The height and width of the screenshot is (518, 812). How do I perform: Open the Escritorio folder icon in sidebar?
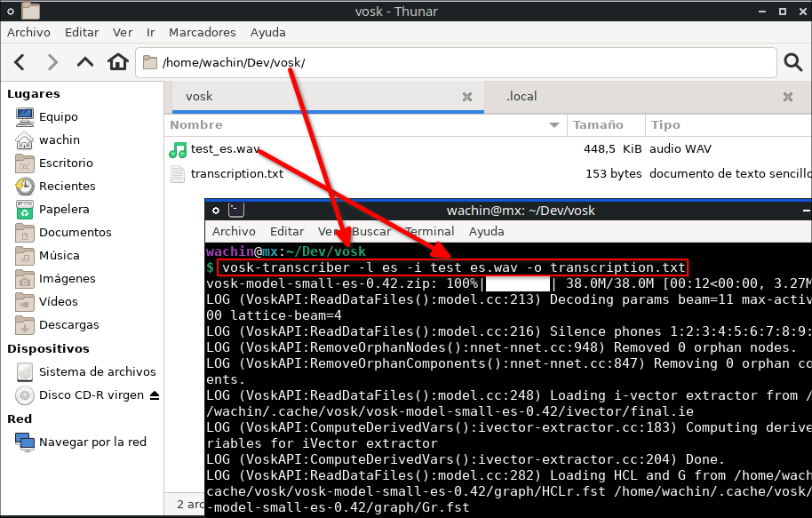[x=24, y=163]
